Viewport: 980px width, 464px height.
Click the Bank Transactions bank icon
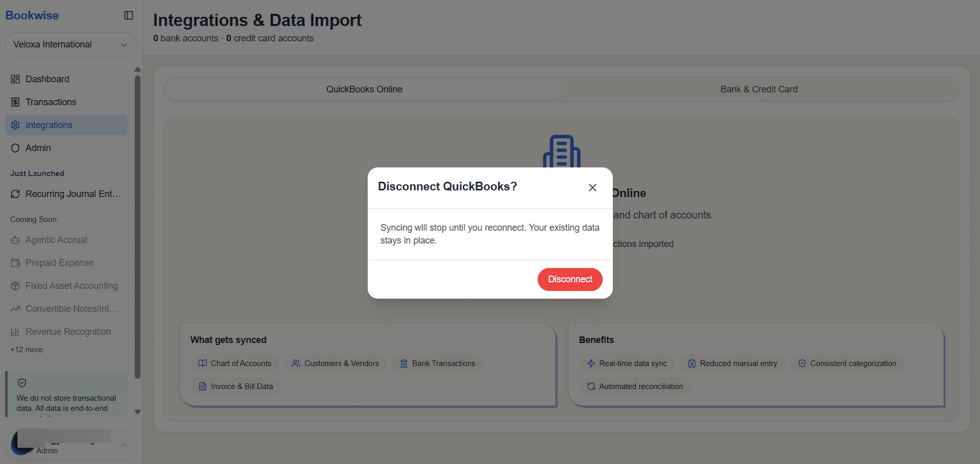click(404, 363)
